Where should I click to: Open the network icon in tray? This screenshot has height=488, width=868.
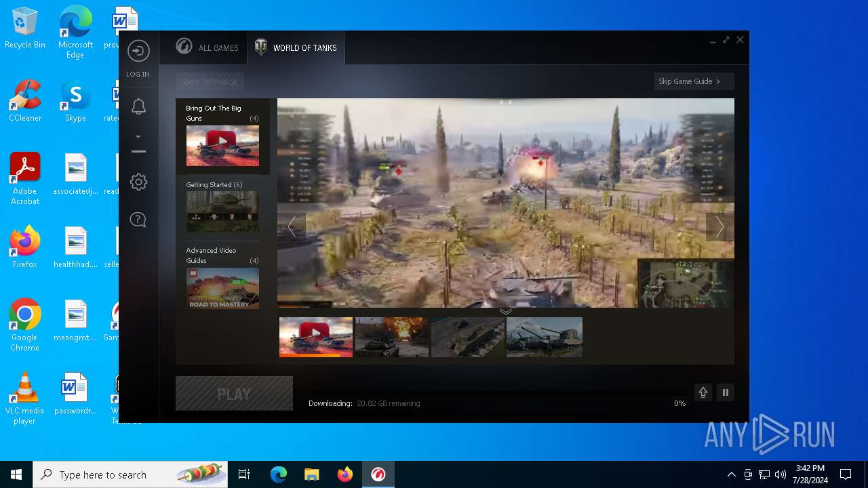pyautogui.click(x=764, y=474)
